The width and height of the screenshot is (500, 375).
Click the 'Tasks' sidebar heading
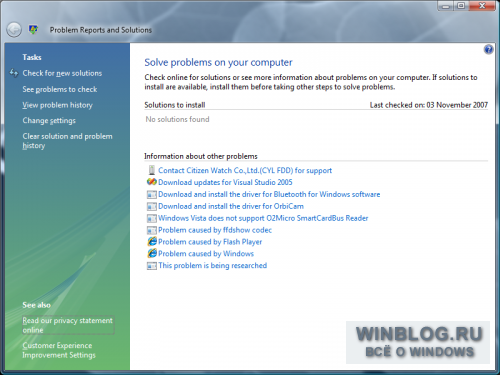click(32, 57)
